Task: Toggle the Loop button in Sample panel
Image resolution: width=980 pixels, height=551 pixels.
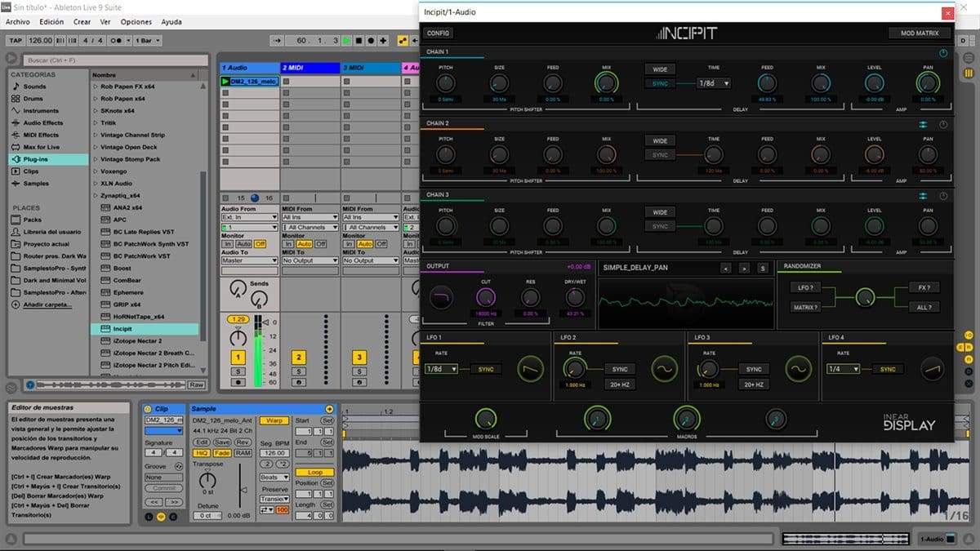Action: click(315, 472)
